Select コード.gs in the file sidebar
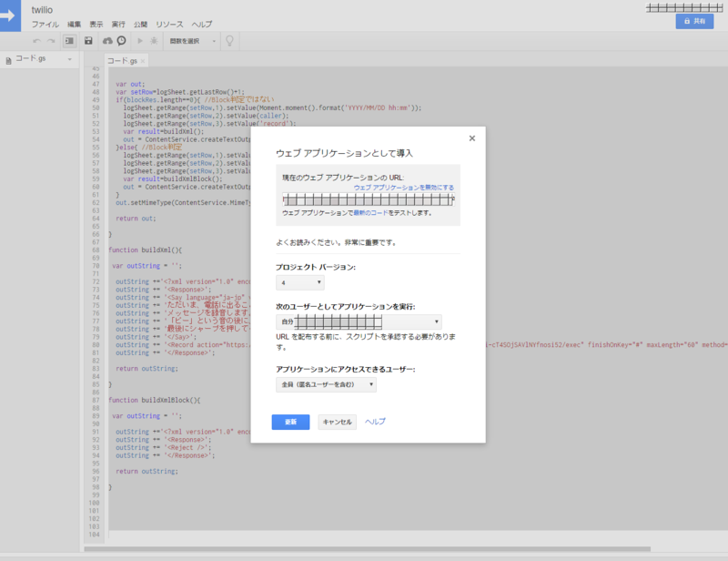 click(x=31, y=58)
